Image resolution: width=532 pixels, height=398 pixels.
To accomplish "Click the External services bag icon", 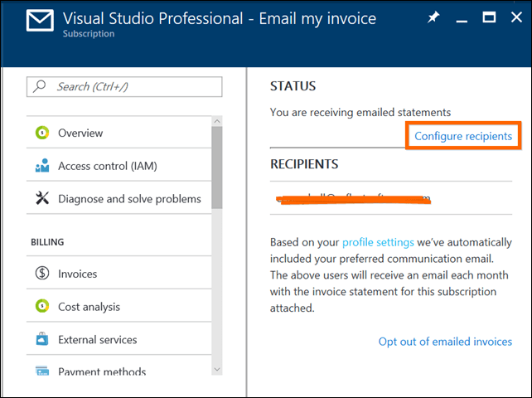I will [x=41, y=340].
